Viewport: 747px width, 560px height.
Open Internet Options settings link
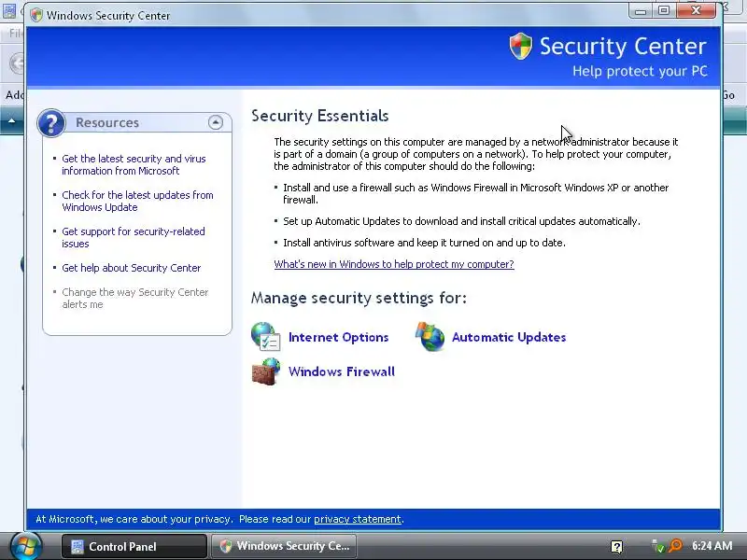pyautogui.click(x=338, y=337)
